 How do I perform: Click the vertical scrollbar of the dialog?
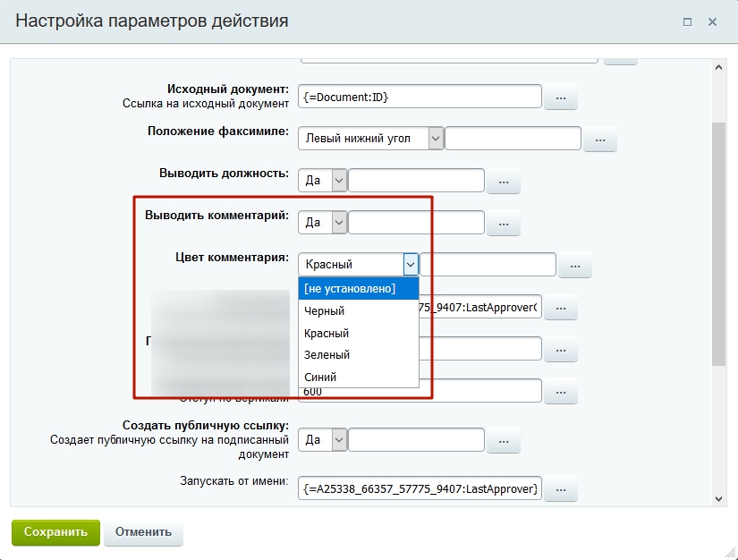(719, 242)
